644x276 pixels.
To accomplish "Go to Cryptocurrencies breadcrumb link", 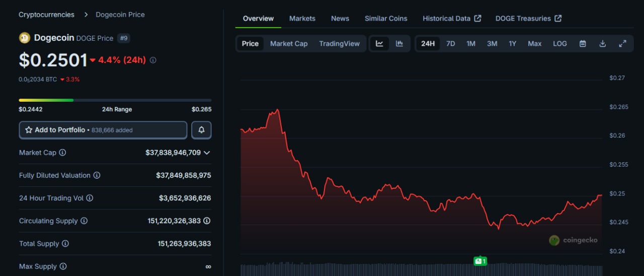I will 46,15.
